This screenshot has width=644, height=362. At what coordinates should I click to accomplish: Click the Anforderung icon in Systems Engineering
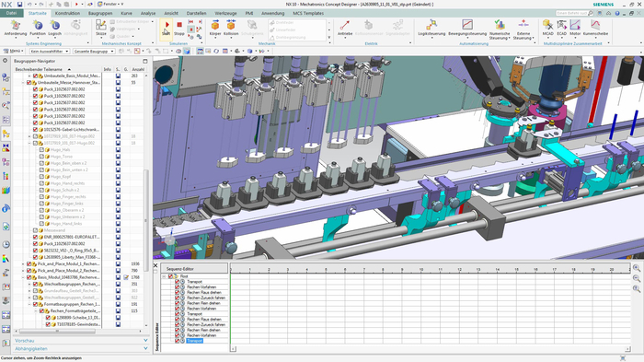pyautogui.click(x=16, y=28)
